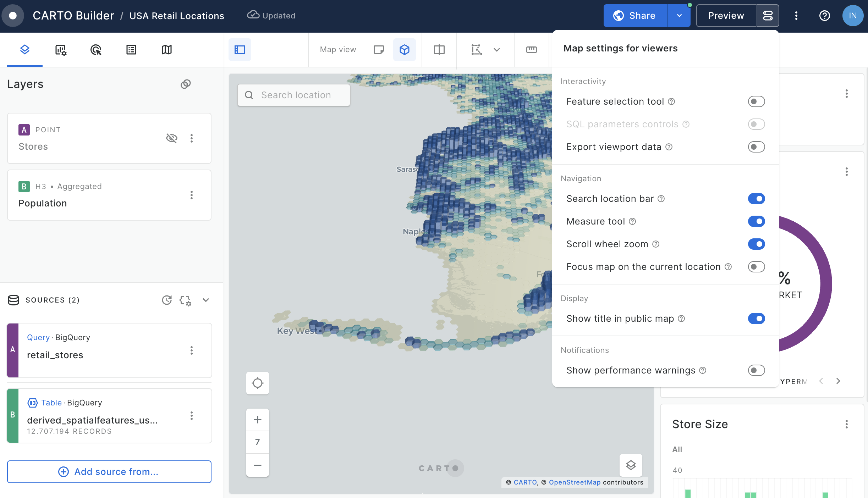Click the Preview button
This screenshot has width=868, height=498.
pyautogui.click(x=726, y=16)
